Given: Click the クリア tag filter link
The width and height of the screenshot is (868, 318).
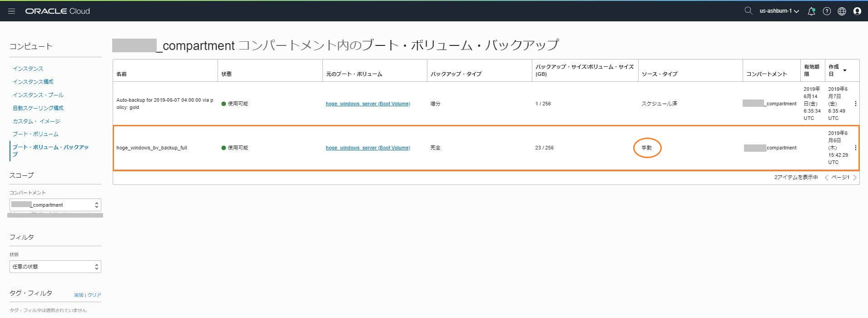Looking at the screenshot, I should (x=94, y=295).
